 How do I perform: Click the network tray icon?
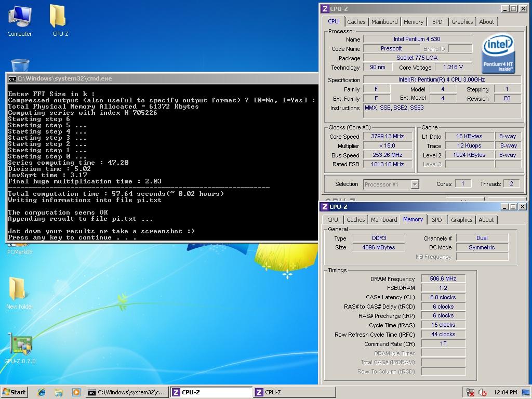[470, 393]
